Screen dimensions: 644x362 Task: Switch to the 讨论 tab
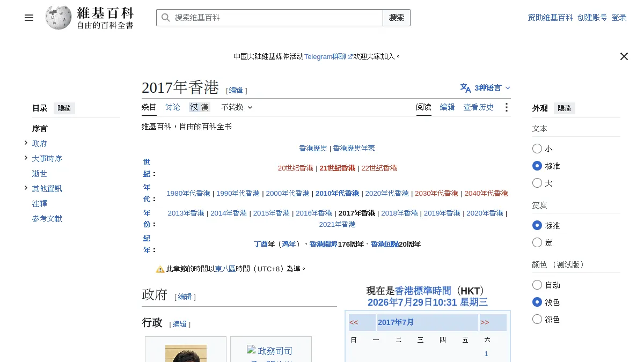(173, 107)
